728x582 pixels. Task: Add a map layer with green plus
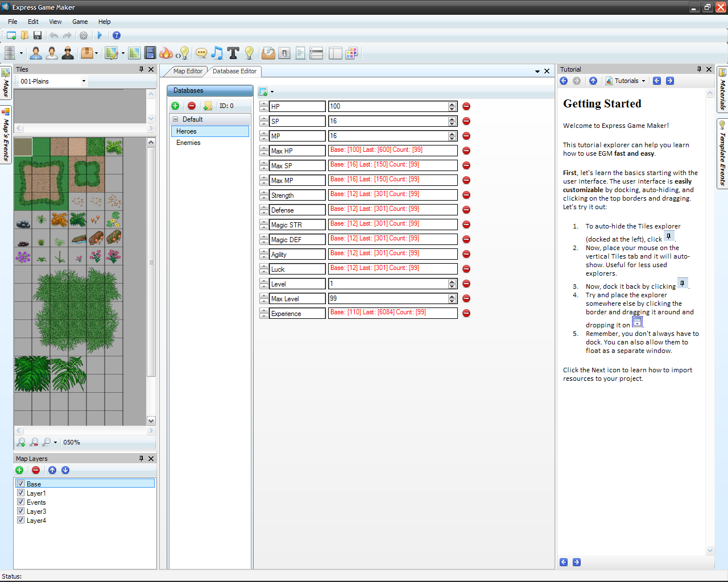19,470
